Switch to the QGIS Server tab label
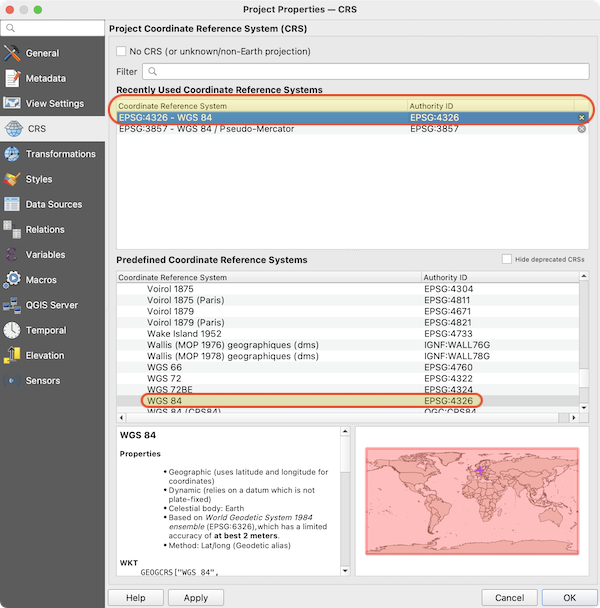Image resolution: width=600 pixels, height=608 pixels. (52, 305)
